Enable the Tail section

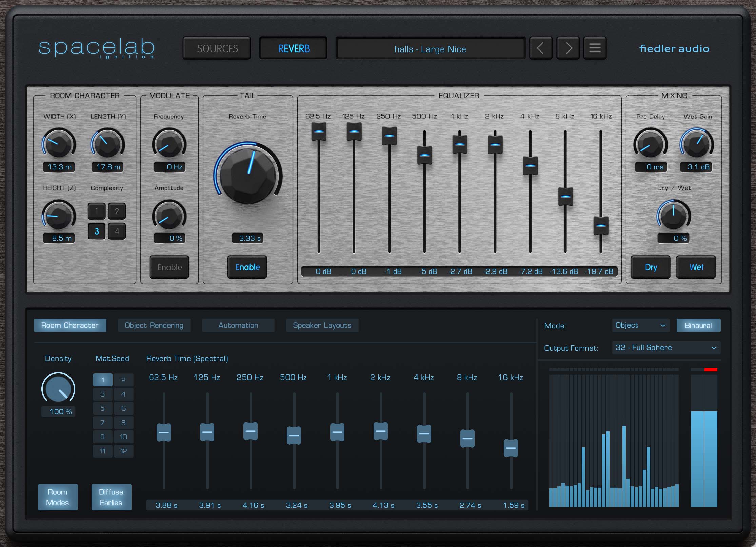click(247, 267)
